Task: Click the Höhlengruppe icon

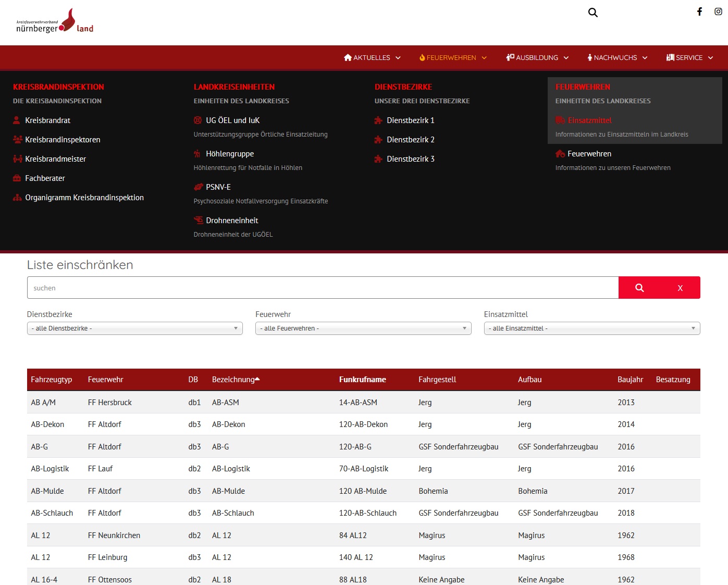Action: pos(198,154)
